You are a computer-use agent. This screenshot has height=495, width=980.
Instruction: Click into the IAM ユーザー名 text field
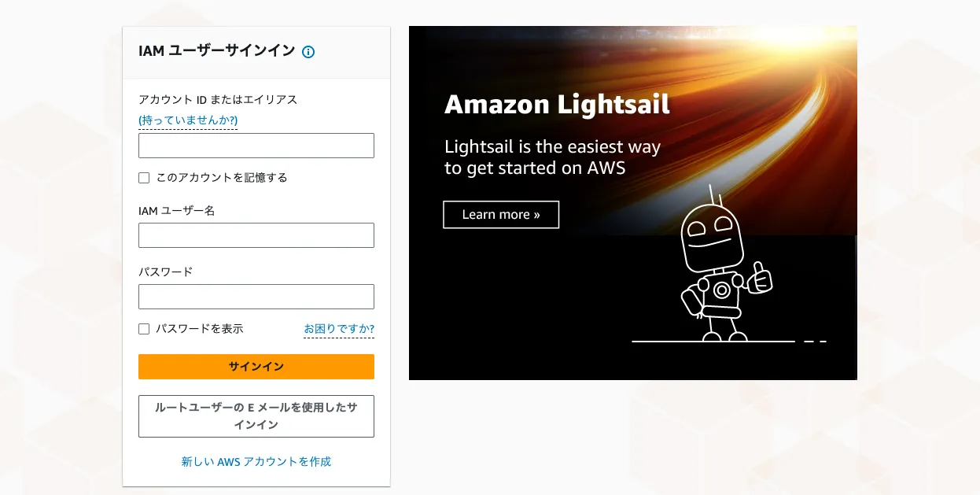pos(256,235)
